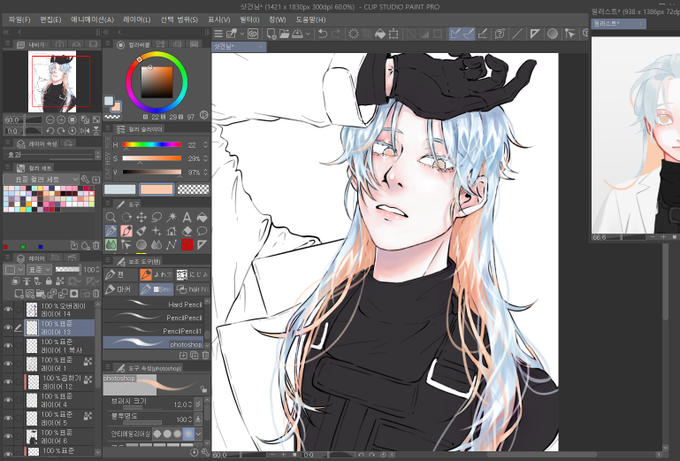Click the Undo arrow in command bar

tap(322, 33)
